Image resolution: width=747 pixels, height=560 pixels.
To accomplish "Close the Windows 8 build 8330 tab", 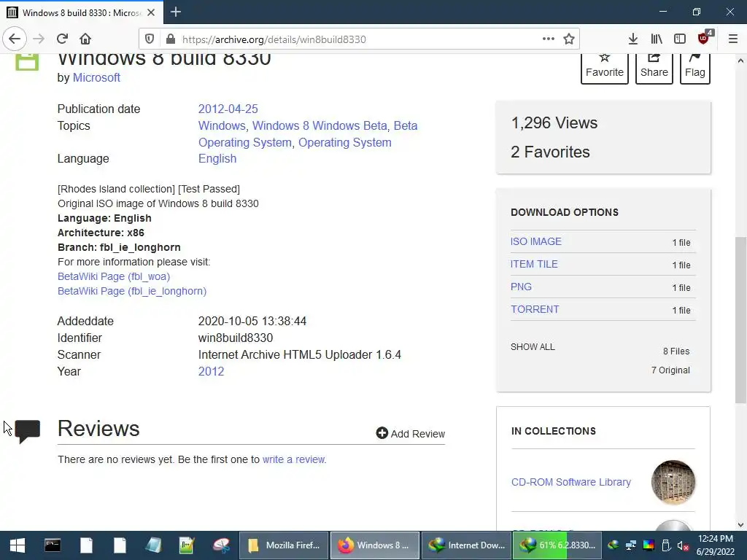I will coord(151,12).
